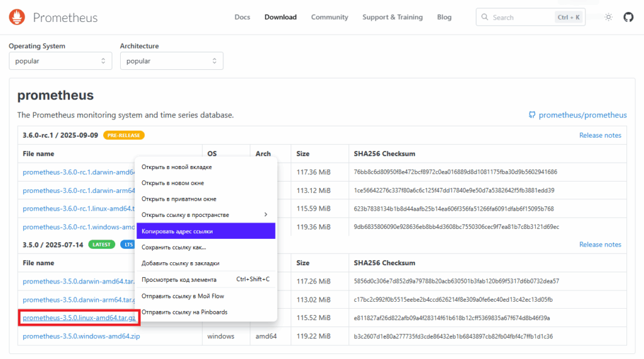Viewport: 644px width, 359px height.
Task: Click checksum starting with c17bc2c9
Action: (x=453, y=299)
